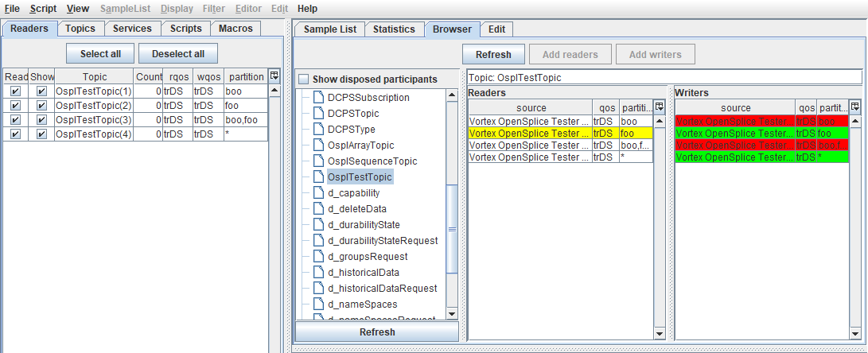
Task: Click the Topic: OsplTestTopic field
Action: (x=664, y=77)
